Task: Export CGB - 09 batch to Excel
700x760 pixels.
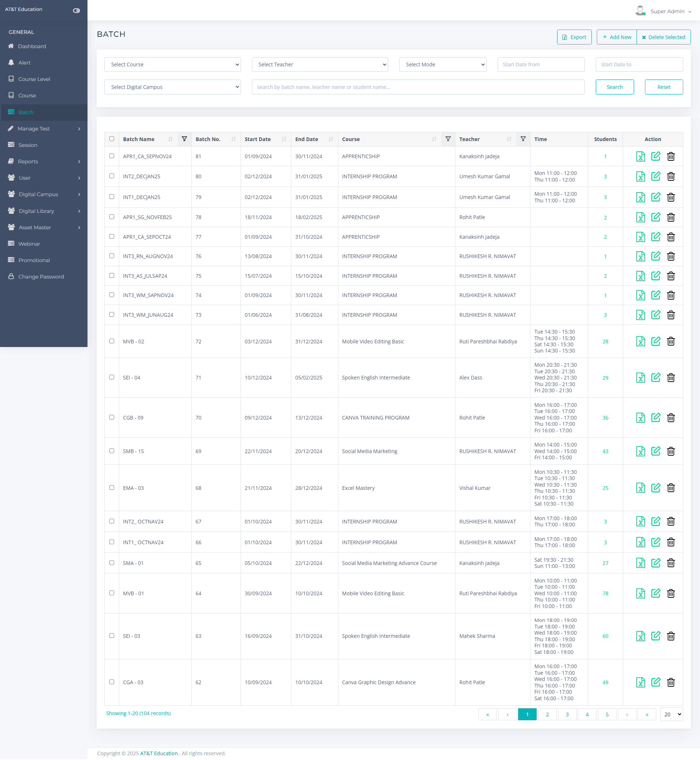Action: tap(640, 418)
